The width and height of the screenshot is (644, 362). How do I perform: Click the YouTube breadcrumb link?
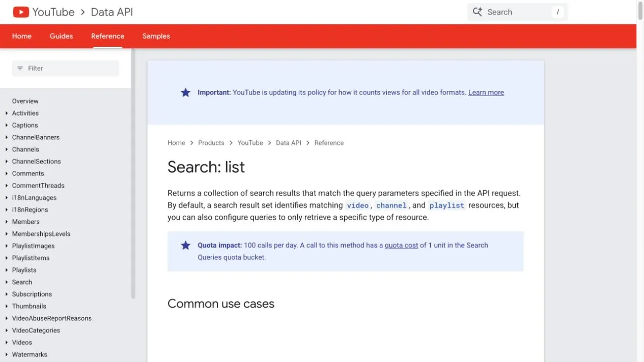[250, 143]
